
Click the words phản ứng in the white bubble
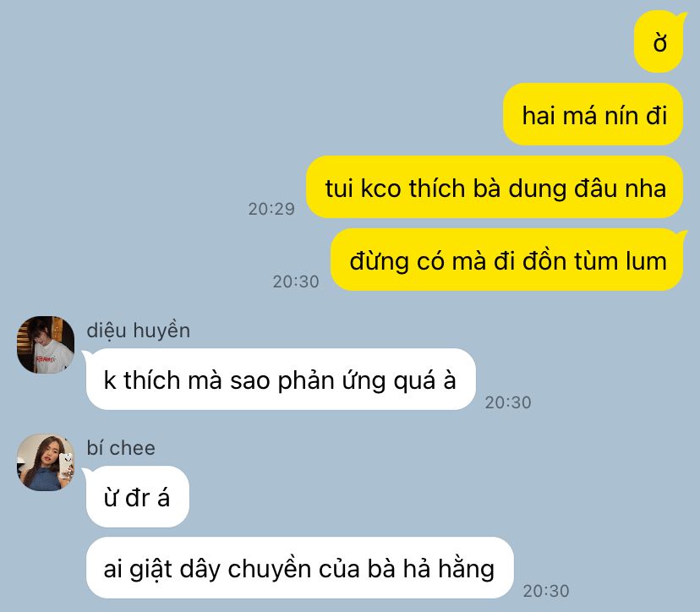[x=331, y=382]
